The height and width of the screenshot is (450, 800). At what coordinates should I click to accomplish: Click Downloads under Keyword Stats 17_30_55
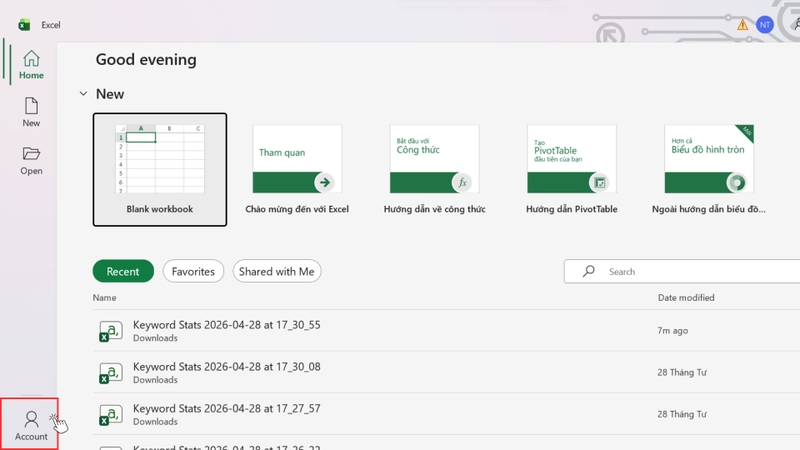pos(155,338)
